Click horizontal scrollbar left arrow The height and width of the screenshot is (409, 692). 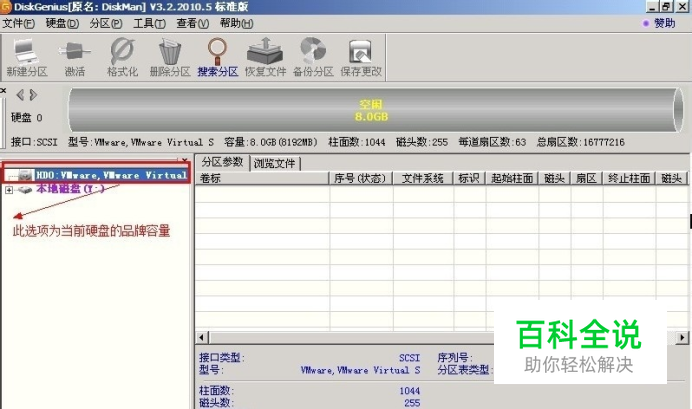202,338
